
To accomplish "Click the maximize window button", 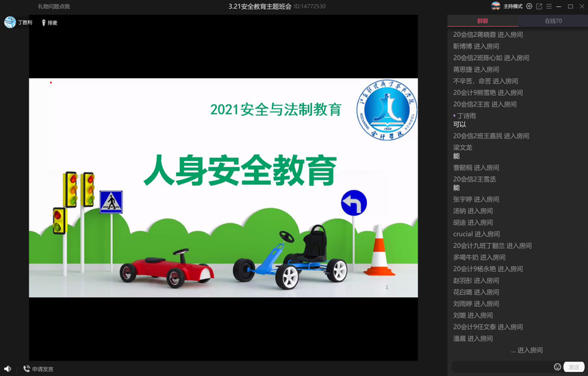I will click(x=570, y=6).
